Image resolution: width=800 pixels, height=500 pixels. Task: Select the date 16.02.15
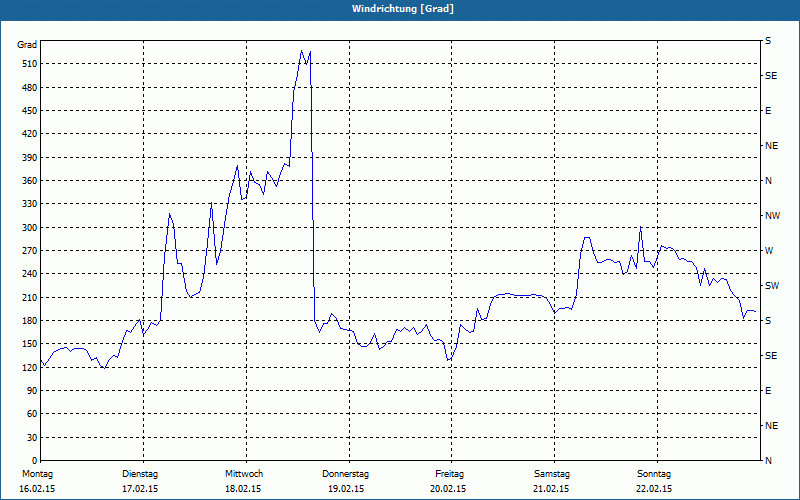pyautogui.click(x=37, y=489)
